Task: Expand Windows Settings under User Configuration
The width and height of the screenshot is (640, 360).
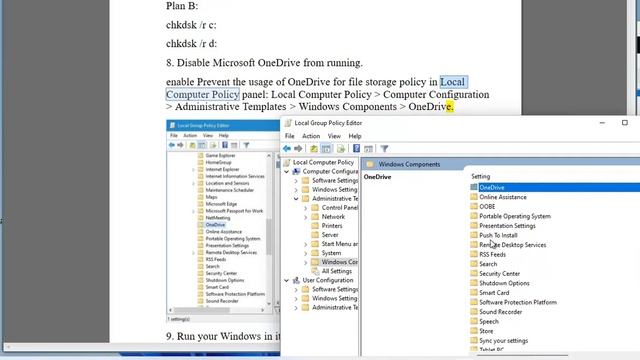Action: tap(296, 298)
